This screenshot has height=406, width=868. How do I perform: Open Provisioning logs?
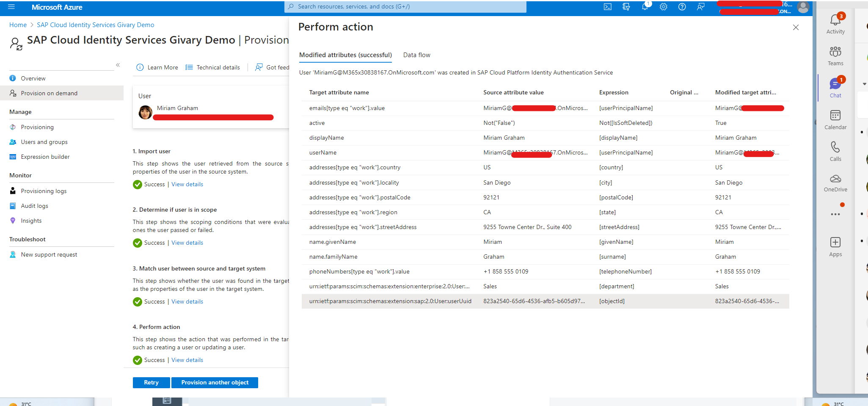click(x=44, y=191)
